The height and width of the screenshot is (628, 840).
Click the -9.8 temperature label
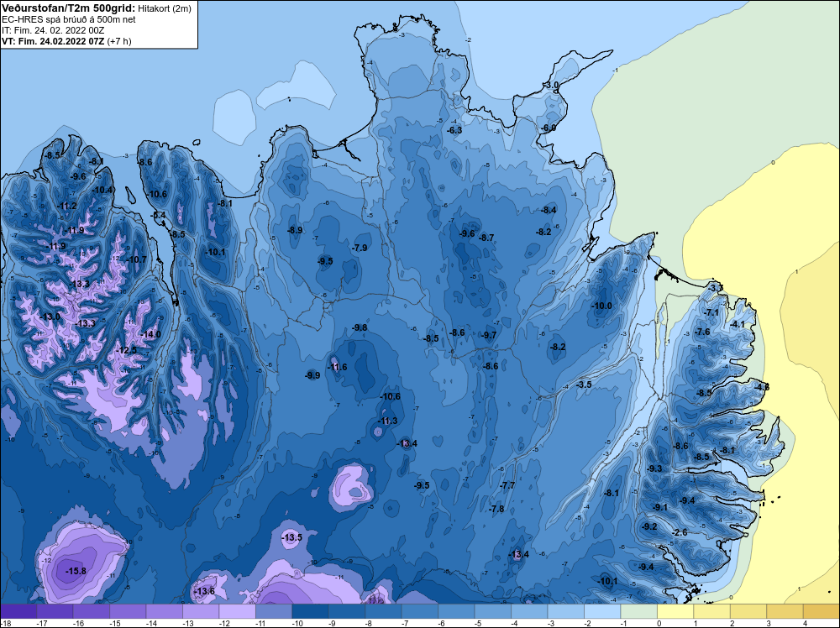coord(360,327)
